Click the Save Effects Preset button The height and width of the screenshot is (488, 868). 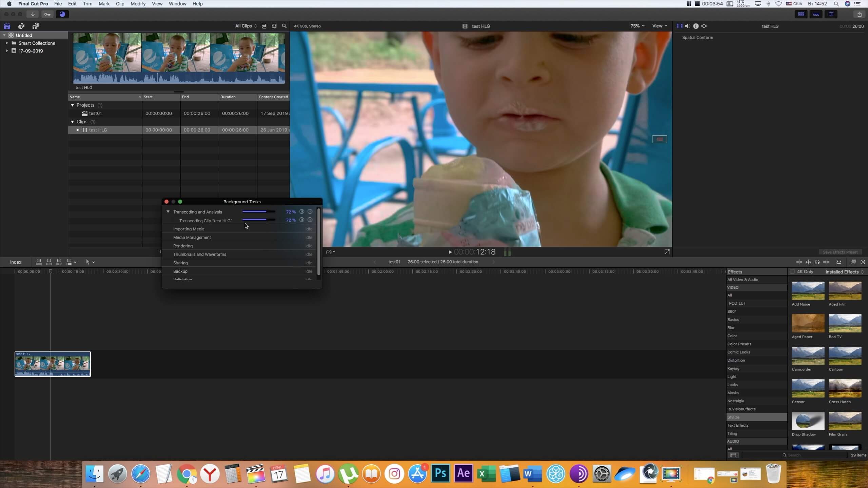point(840,252)
